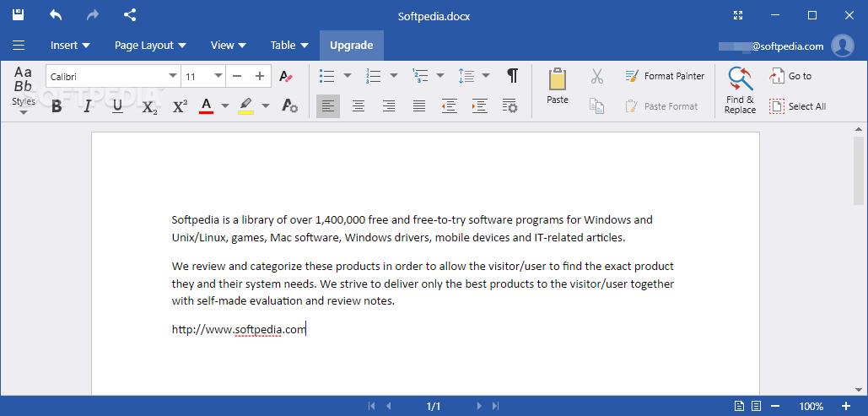This screenshot has width=868, height=416.
Task: Copy selection with the copy icon
Action: pos(596,105)
